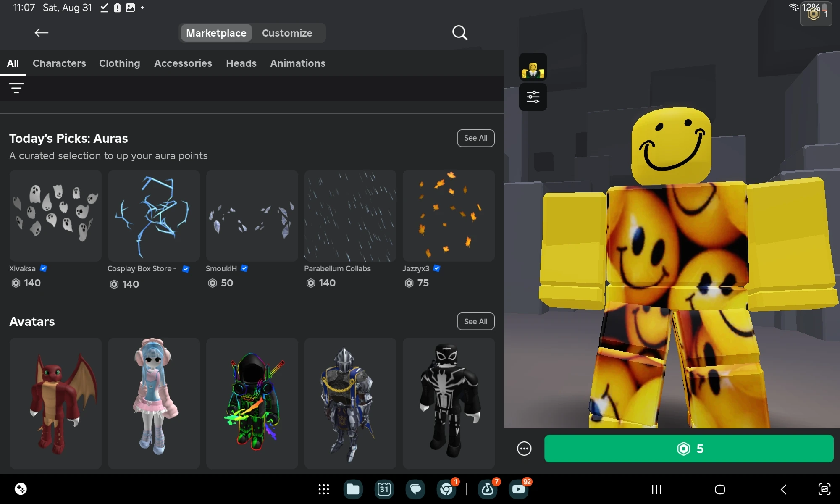Select the avatar thumbnail icon on right sidebar
Viewport: 840px width, 504px height.
point(533,66)
